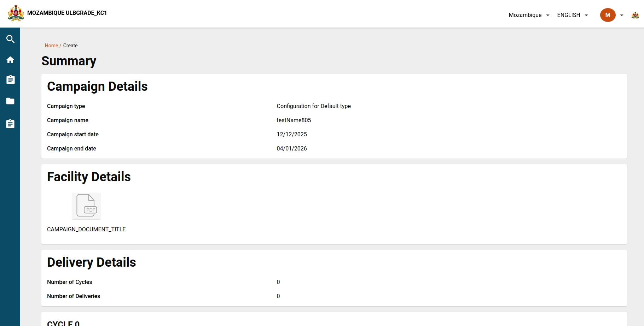Open the CAMPAIGN_DOCUMENT_TITLE file label
The width and height of the screenshot is (644, 326).
pos(86,230)
